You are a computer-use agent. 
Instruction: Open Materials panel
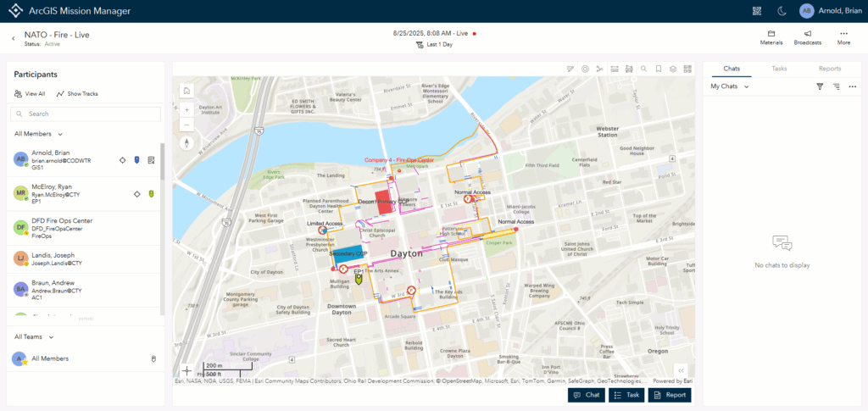(x=771, y=37)
